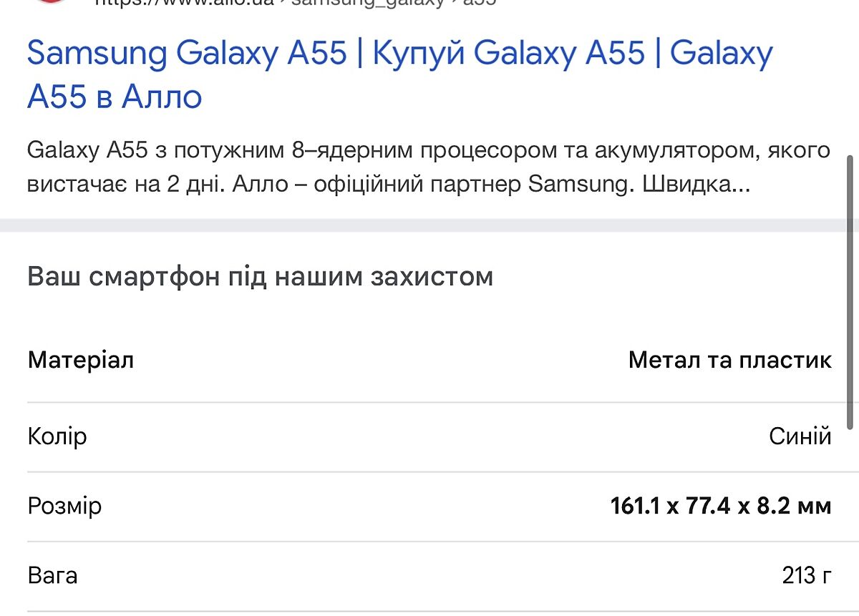Screen dimensions: 859x616
Task: Click the value Метал та пластик
Action: click(x=729, y=360)
